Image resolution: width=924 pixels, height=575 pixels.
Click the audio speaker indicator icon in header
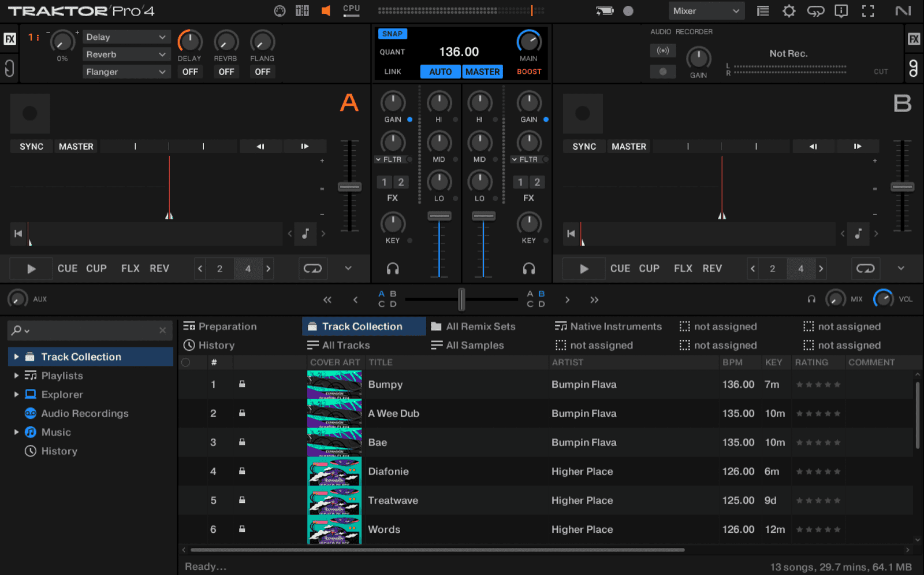[x=326, y=10]
